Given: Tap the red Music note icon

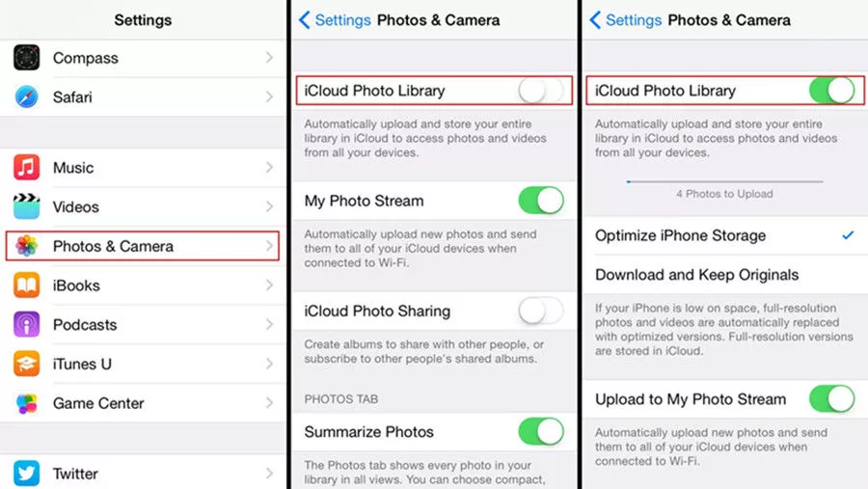Looking at the screenshot, I should tap(27, 167).
